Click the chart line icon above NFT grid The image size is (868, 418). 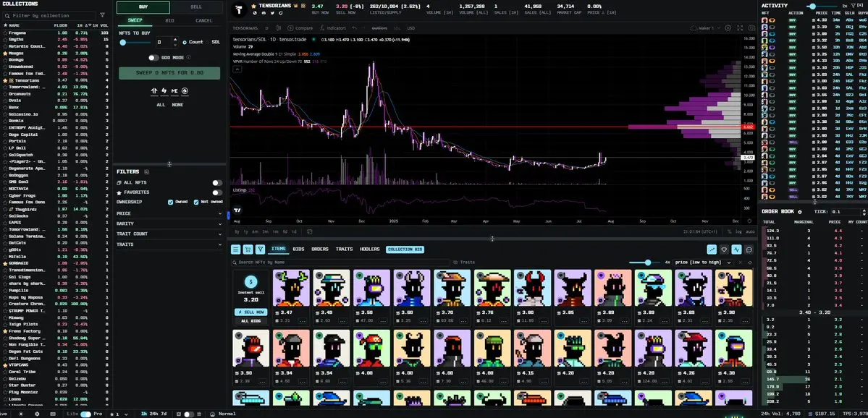pyautogui.click(x=712, y=249)
